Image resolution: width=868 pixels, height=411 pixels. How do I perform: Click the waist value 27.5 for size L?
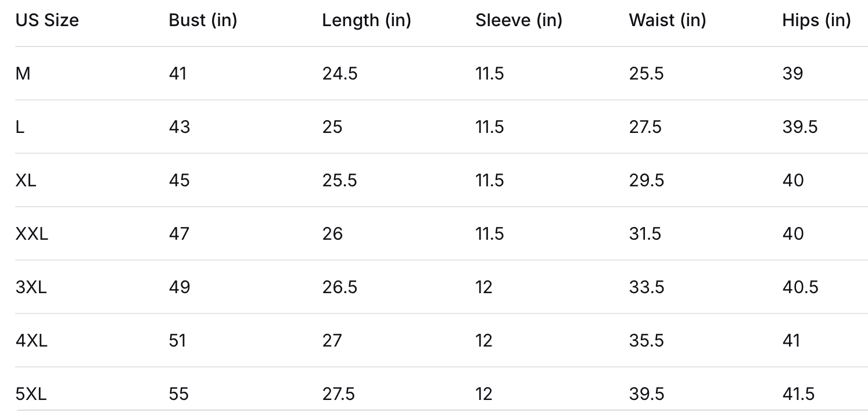point(645,127)
